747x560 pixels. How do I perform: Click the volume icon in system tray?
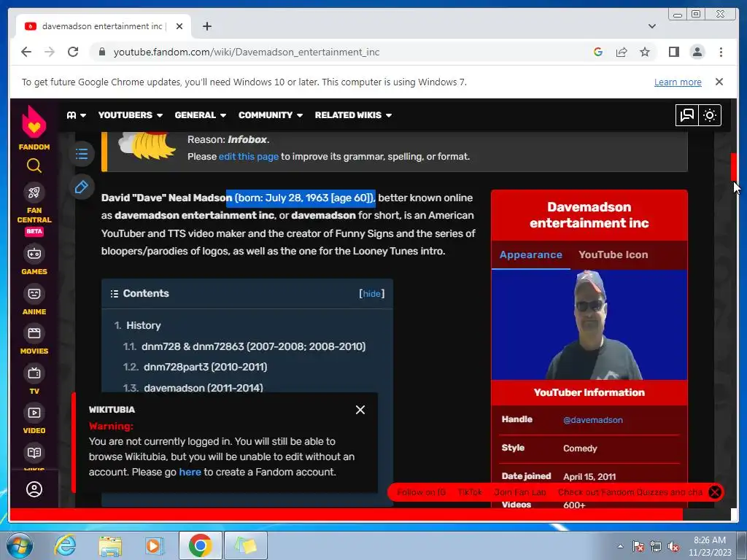pos(673,547)
